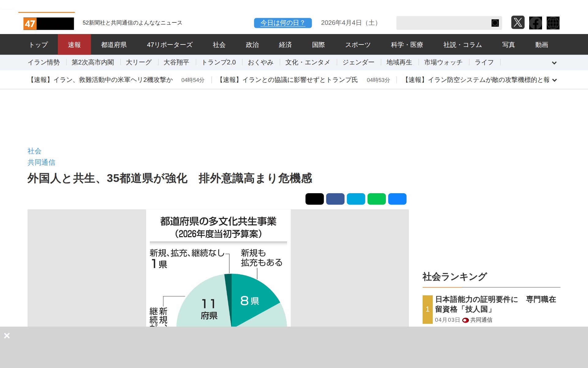Expand the topic navigation chevron
Viewport: 588px width, 368px height.
pyautogui.click(x=554, y=63)
